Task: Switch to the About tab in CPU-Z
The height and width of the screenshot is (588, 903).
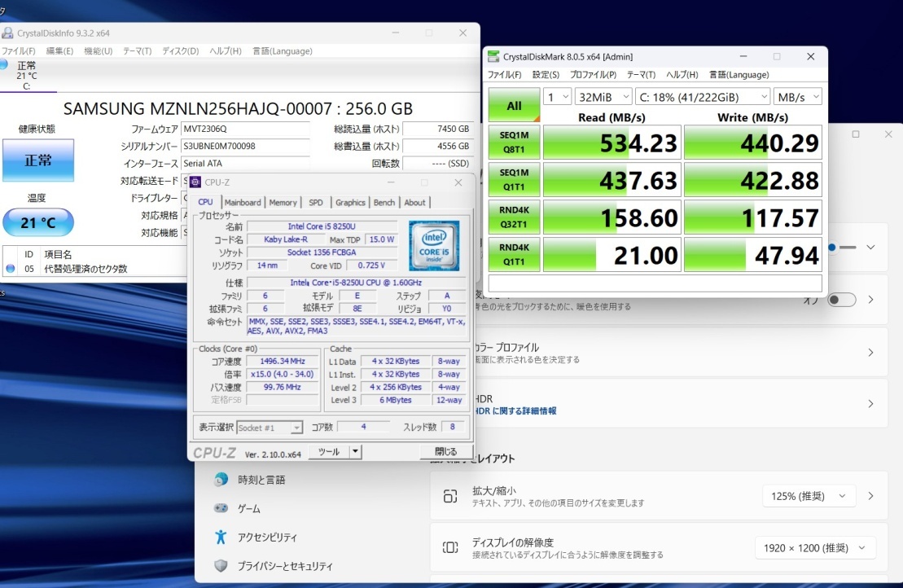Action: click(x=414, y=203)
